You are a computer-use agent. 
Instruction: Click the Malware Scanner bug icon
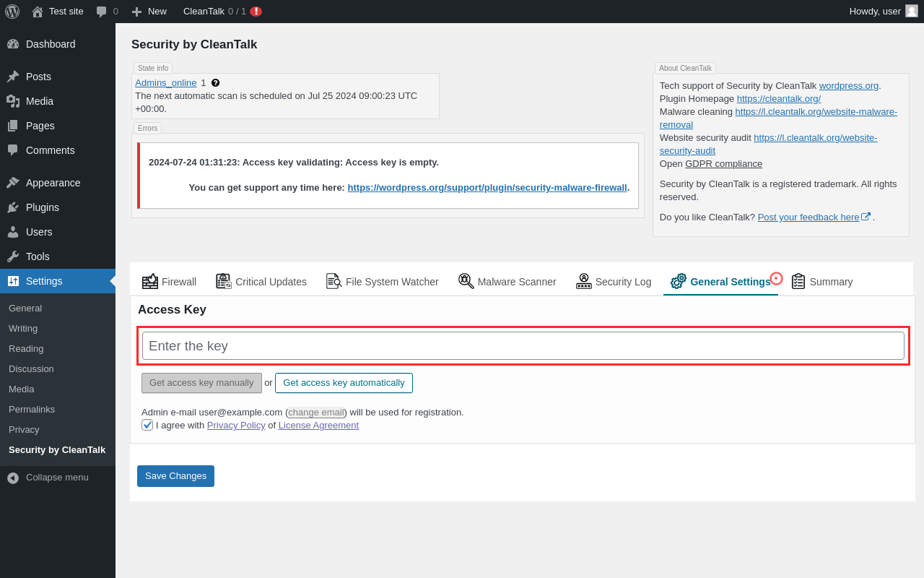466,281
